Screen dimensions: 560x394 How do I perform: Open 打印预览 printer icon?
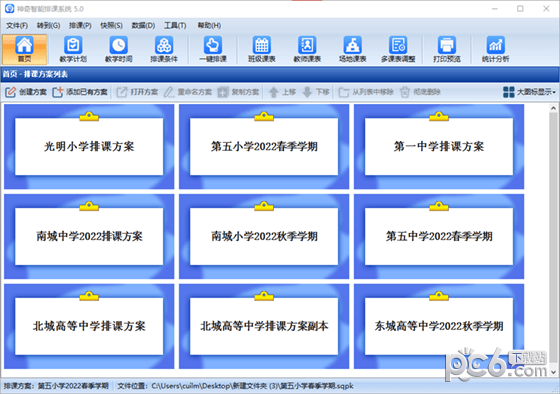pyautogui.click(x=447, y=49)
